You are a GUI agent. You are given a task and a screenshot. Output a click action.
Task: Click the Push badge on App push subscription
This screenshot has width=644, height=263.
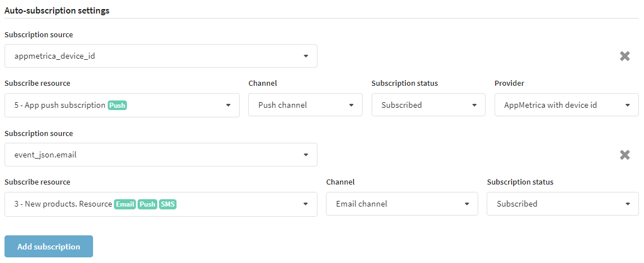(x=117, y=105)
